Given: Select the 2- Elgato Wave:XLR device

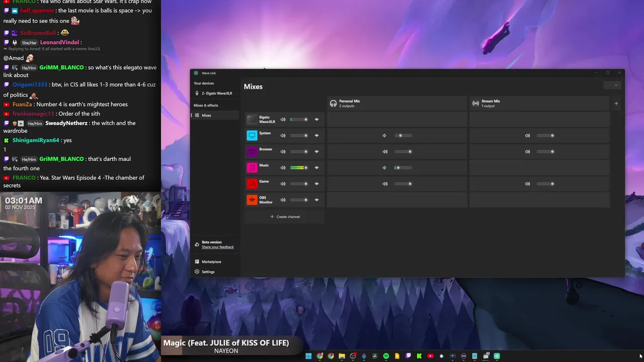Looking at the screenshot, I should [x=215, y=93].
